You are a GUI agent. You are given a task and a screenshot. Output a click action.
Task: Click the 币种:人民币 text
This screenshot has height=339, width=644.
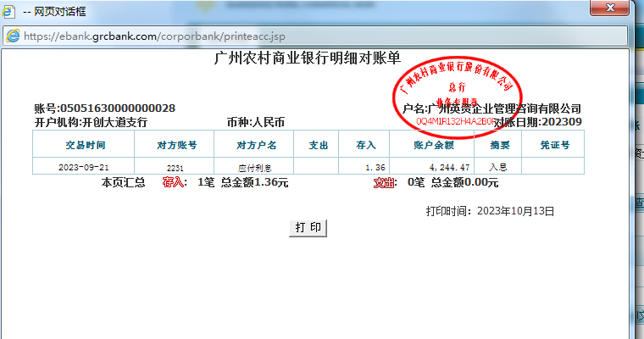(255, 122)
